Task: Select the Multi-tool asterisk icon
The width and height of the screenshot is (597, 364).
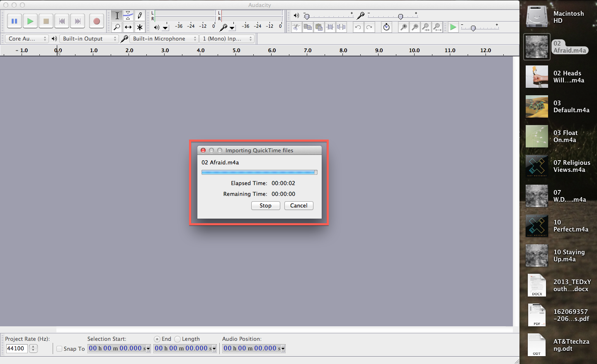Action: [140, 27]
